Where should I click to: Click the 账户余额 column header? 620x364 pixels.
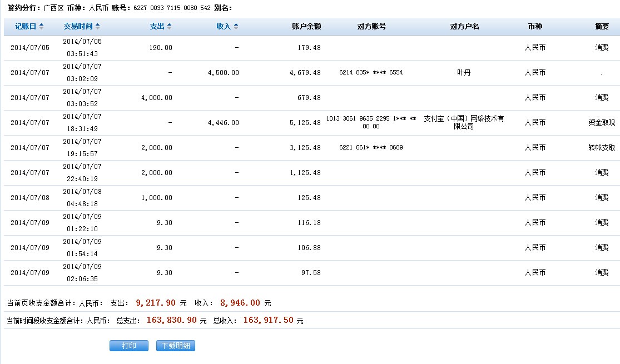click(x=306, y=27)
